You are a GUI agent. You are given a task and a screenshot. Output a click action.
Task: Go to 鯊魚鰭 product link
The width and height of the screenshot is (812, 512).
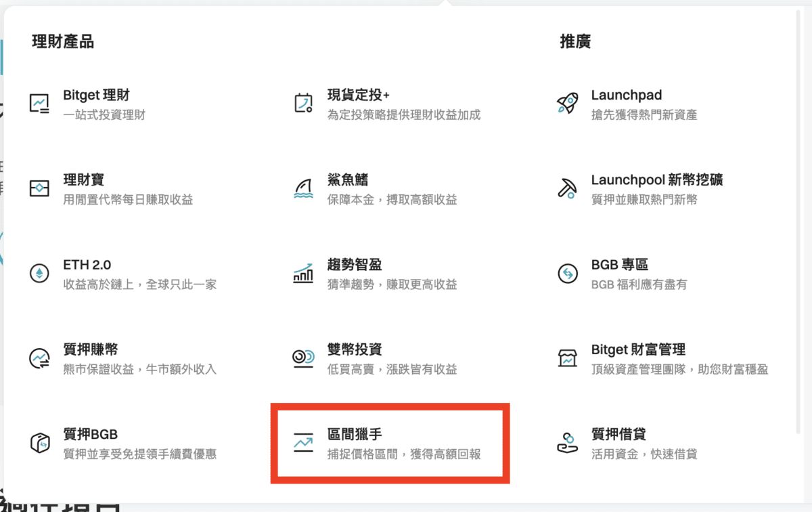tap(348, 180)
